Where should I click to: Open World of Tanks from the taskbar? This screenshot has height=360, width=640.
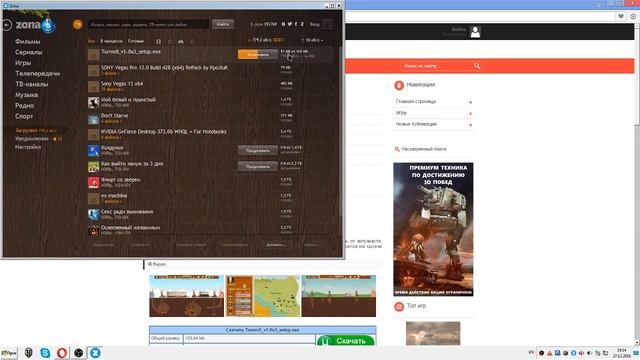click(x=29, y=353)
